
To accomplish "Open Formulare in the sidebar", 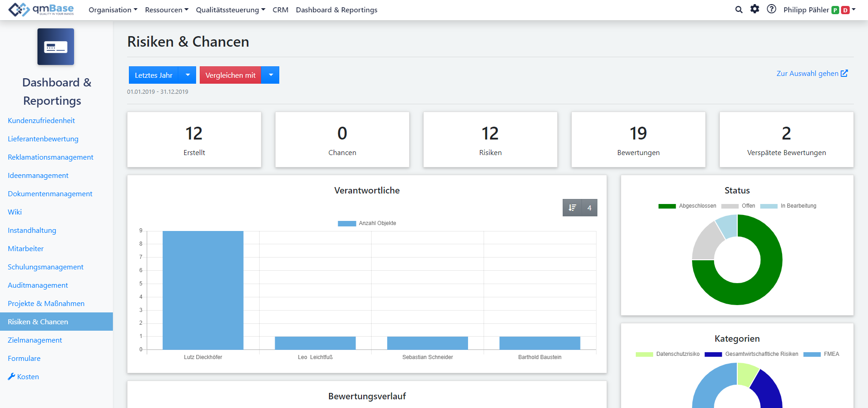I will (x=24, y=358).
